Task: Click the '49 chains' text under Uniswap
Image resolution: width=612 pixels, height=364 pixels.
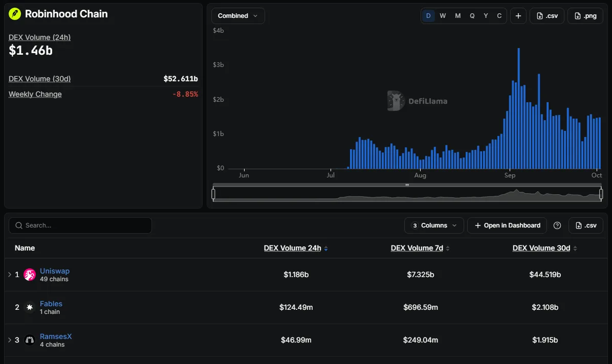Action: [x=54, y=279]
